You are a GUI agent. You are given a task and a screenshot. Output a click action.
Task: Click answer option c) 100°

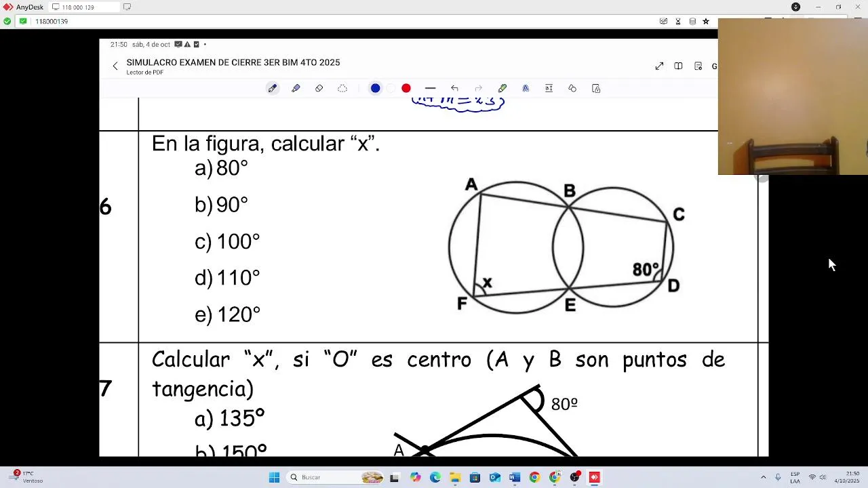coord(227,241)
